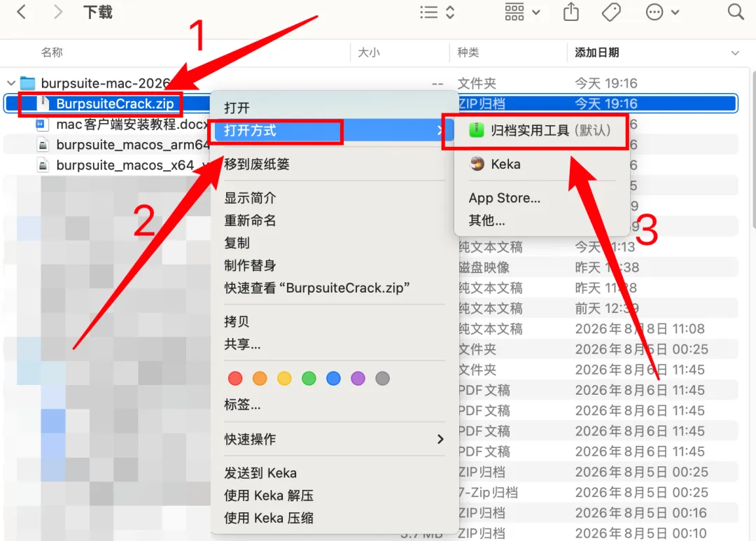Open the view switcher up-down arrows
The image size is (756, 541).
tap(450, 12)
